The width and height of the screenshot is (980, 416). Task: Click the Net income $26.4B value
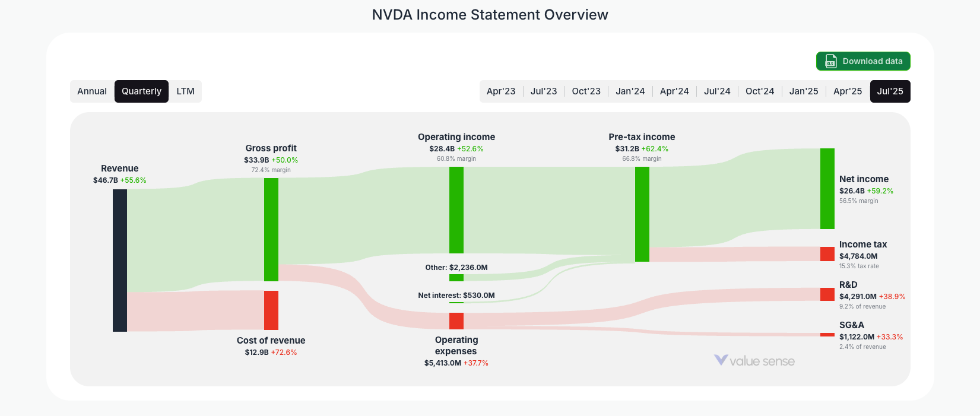852,191
